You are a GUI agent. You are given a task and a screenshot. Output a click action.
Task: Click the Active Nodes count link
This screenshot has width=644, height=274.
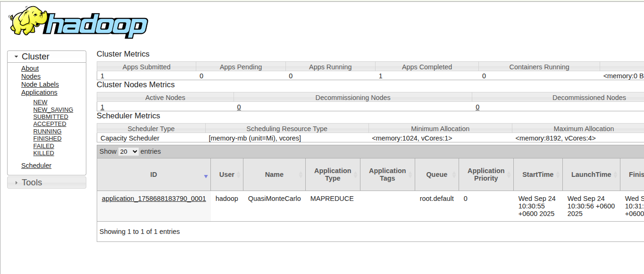pos(102,107)
